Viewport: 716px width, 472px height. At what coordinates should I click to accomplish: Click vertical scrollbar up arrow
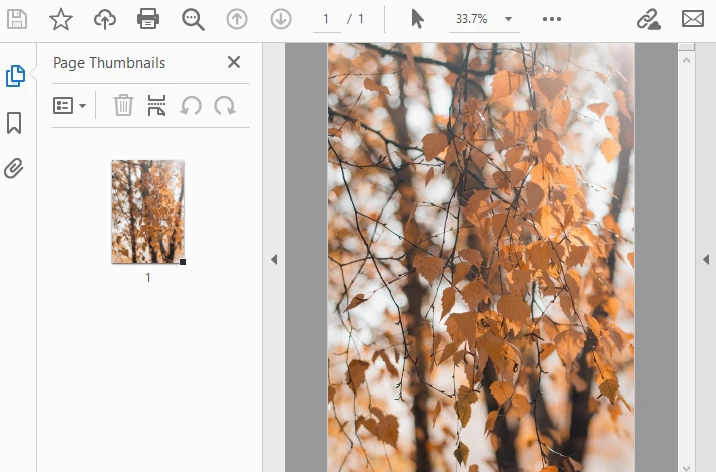tap(686, 60)
